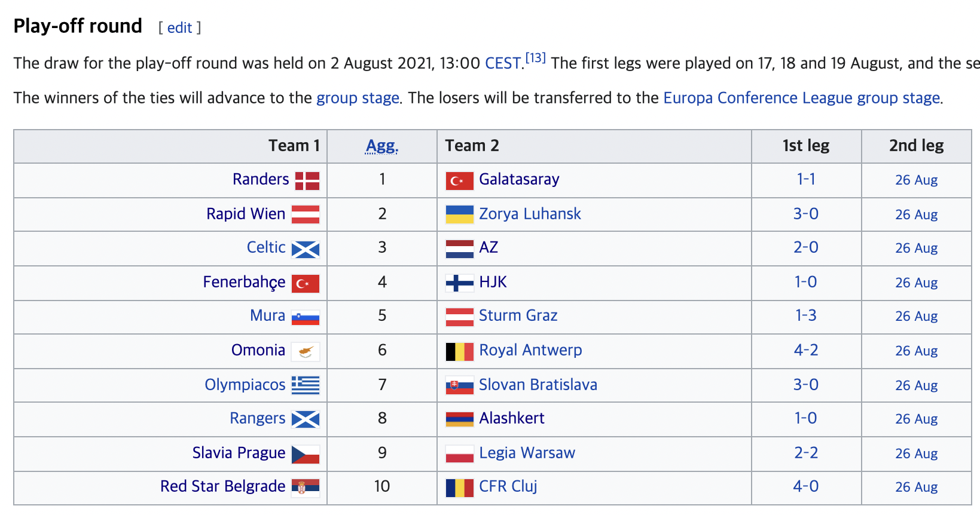The image size is (980, 515).
Task: Open the edit link for Play-off round
Action: pyautogui.click(x=179, y=27)
